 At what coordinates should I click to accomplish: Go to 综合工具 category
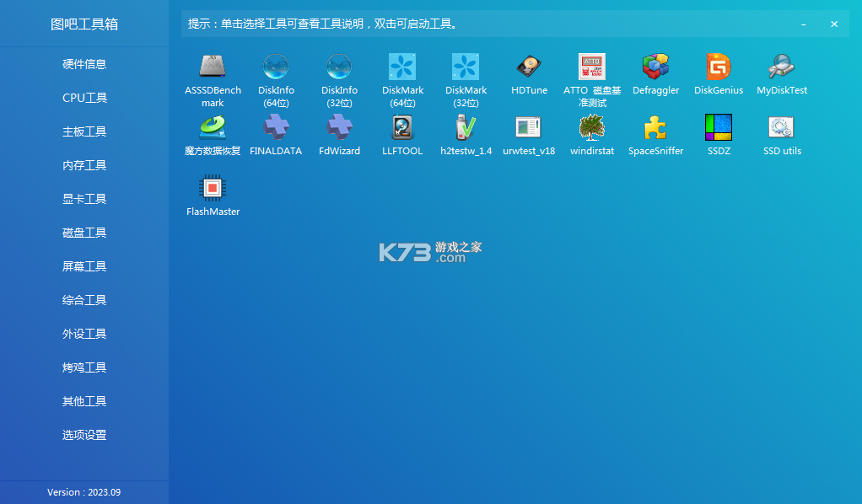tap(84, 300)
